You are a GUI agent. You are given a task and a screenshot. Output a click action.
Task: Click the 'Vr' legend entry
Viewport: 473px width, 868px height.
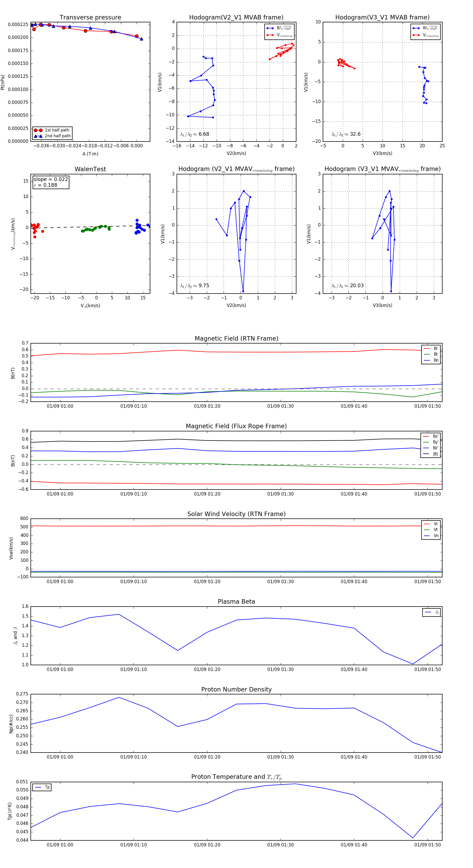pos(431,524)
